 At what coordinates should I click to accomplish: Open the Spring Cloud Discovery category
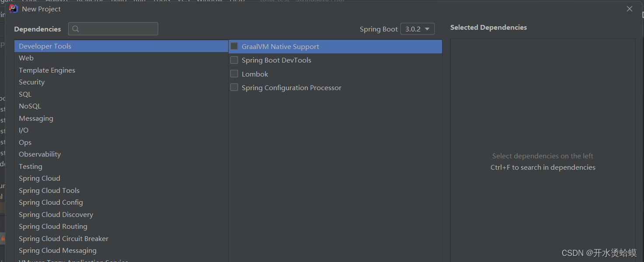point(121,214)
